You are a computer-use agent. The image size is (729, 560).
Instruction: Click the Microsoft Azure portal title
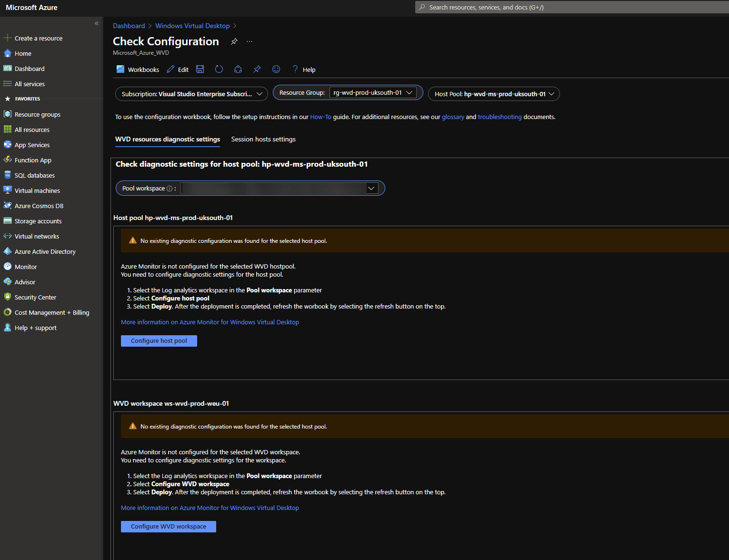(31, 8)
